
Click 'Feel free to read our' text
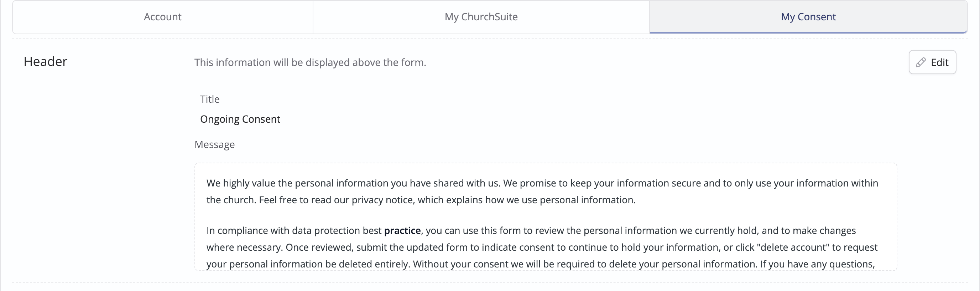(304, 200)
